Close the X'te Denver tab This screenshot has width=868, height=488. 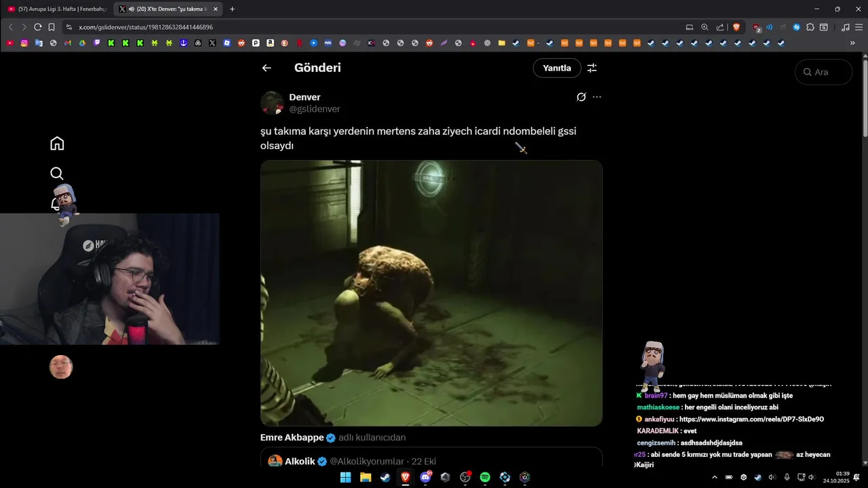pos(216,9)
